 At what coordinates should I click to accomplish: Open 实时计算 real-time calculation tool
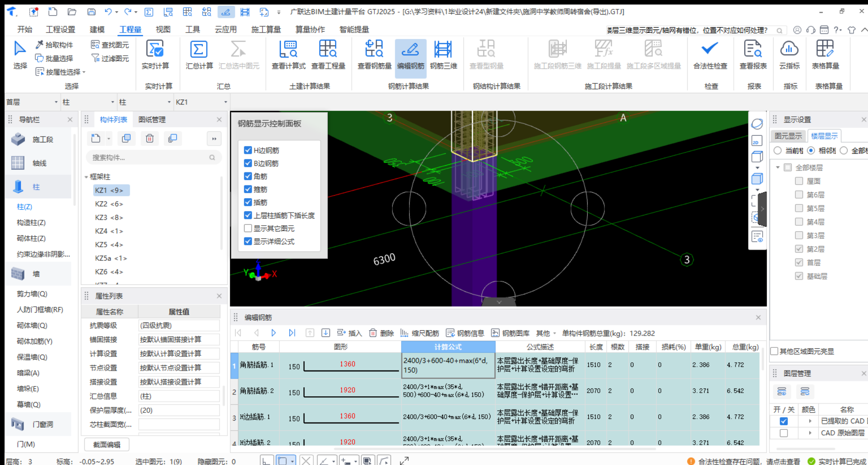coord(155,54)
